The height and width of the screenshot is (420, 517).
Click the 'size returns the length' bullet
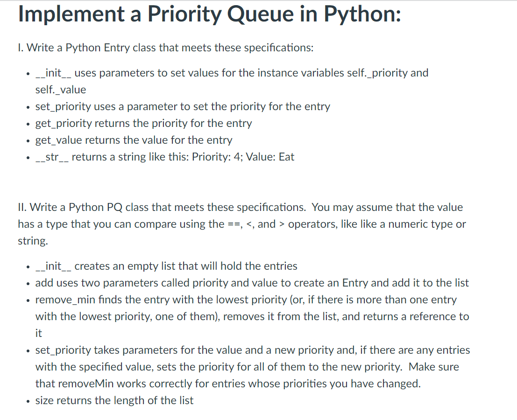click(x=114, y=400)
